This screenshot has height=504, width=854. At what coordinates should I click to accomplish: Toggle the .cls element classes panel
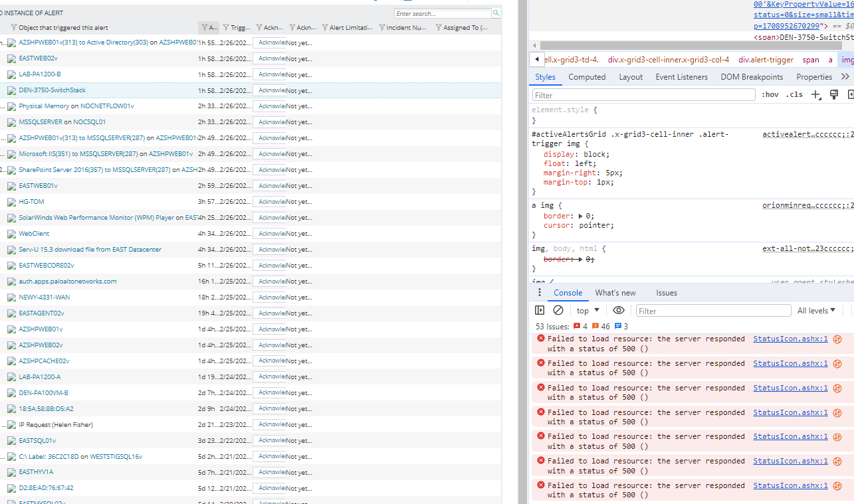(x=794, y=95)
